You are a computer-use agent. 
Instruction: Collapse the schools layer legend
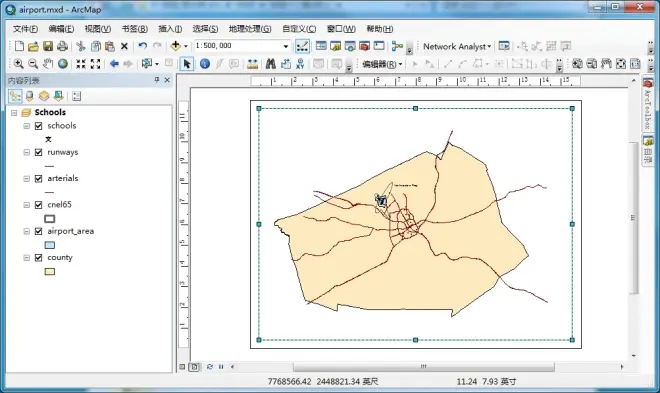tap(27, 126)
